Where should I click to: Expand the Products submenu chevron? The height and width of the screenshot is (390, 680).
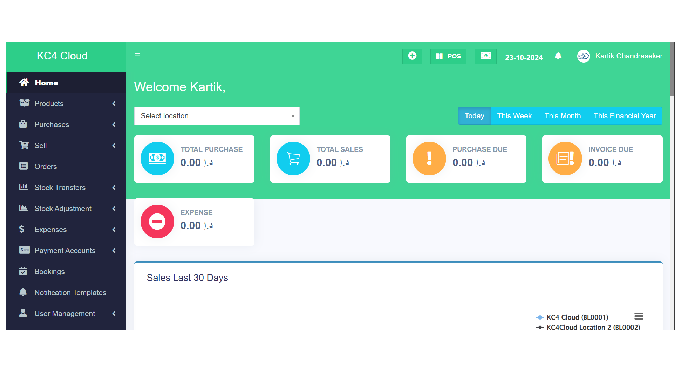click(x=114, y=103)
